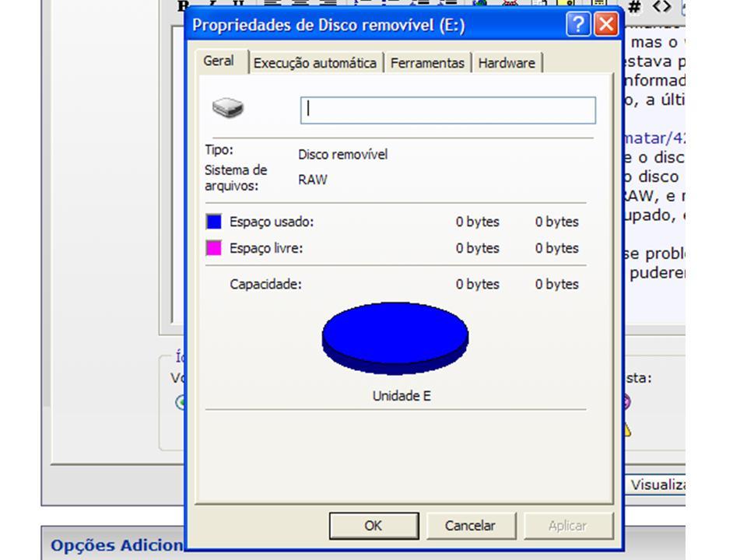
Task: Switch to the Execução automática tab
Action: pos(315,63)
